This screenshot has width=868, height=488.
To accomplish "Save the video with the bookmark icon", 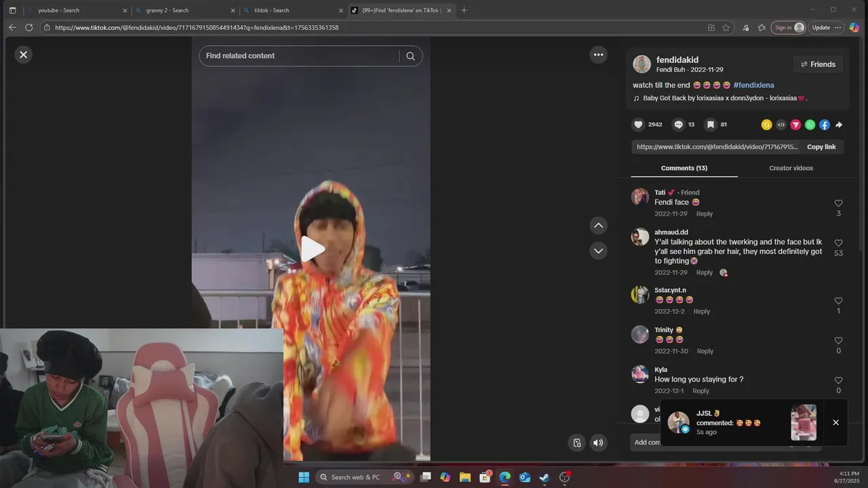I will [x=710, y=125].
